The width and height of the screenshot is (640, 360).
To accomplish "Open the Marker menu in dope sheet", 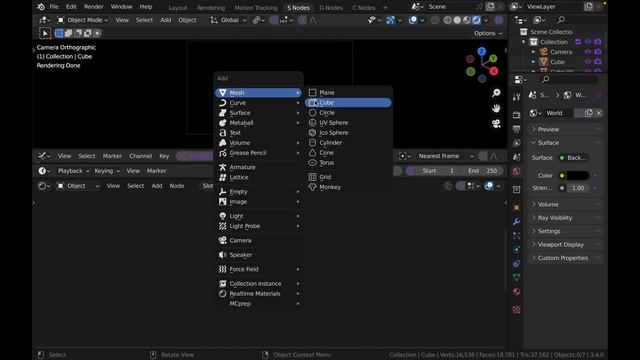I will click(x=112, y=156).
